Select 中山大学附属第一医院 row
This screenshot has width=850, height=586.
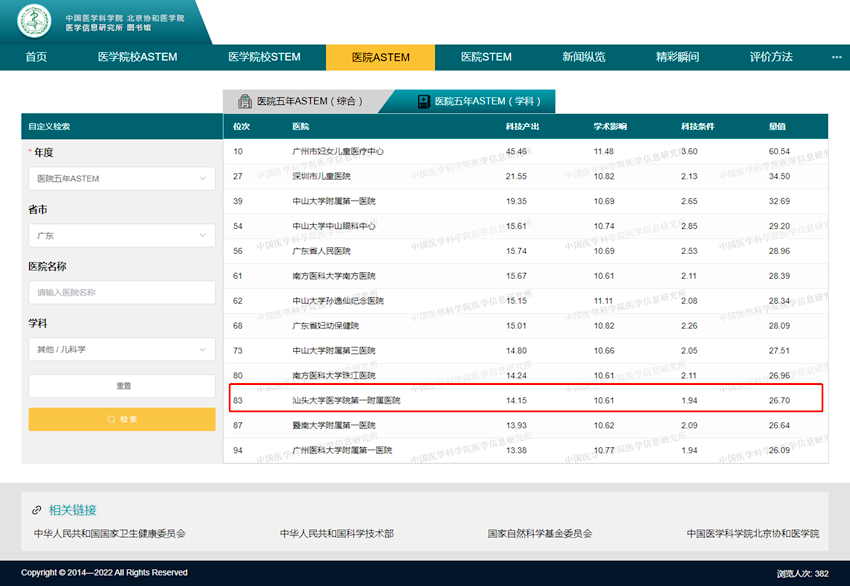[x=526, y=201]
